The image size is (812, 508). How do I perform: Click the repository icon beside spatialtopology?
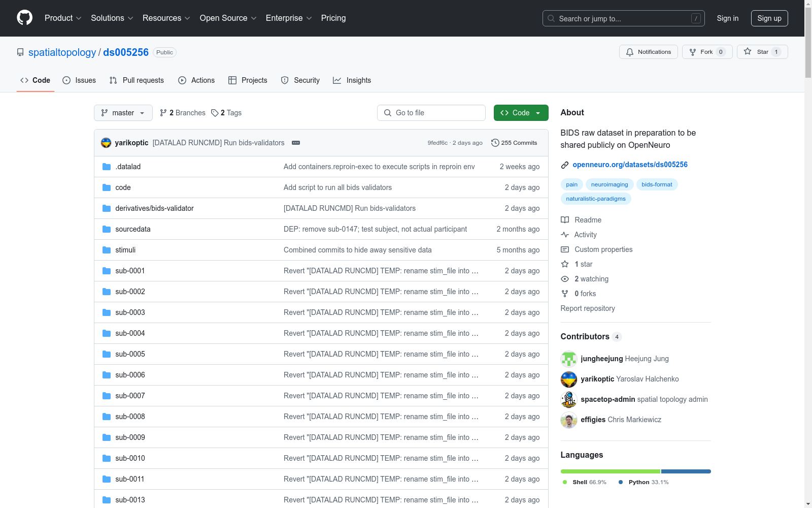coord(20,52)
